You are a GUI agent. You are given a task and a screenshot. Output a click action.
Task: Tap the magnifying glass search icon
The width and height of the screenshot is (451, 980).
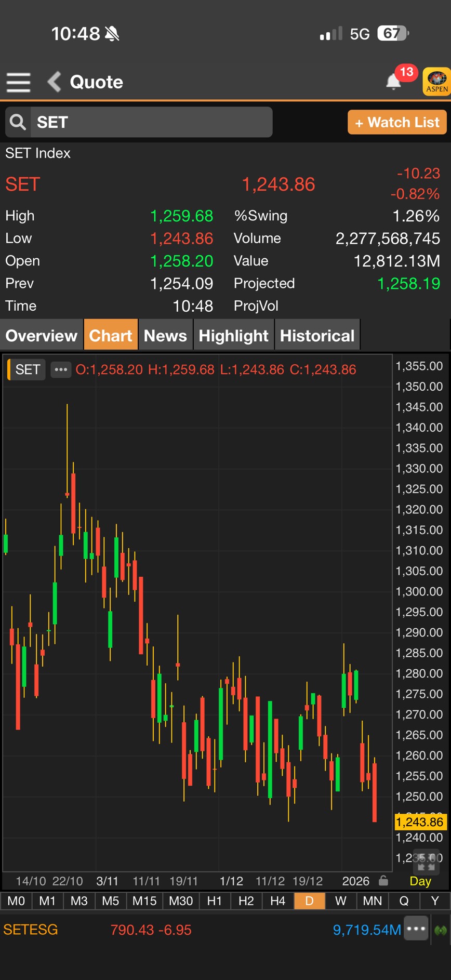(18, 122)
